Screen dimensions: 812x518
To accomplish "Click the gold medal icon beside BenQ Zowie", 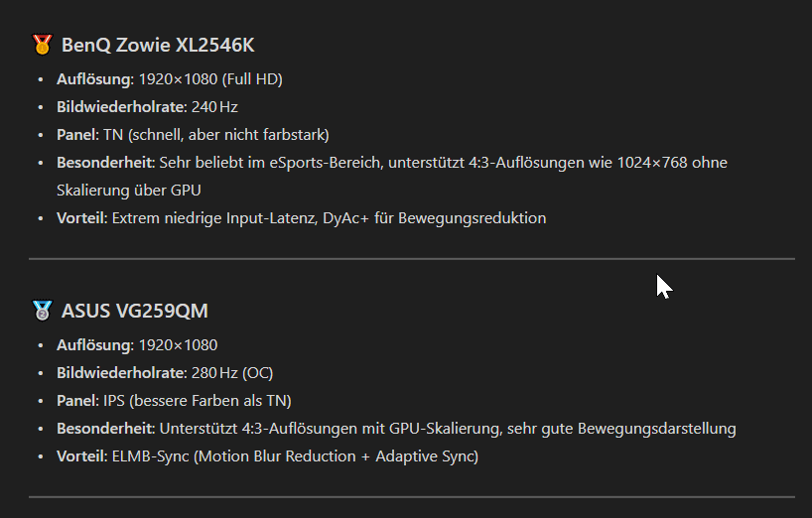I will tap(42, 45).
